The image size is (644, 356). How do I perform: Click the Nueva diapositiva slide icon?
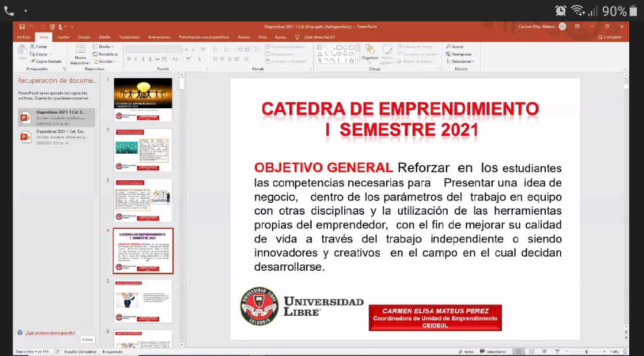80,49
